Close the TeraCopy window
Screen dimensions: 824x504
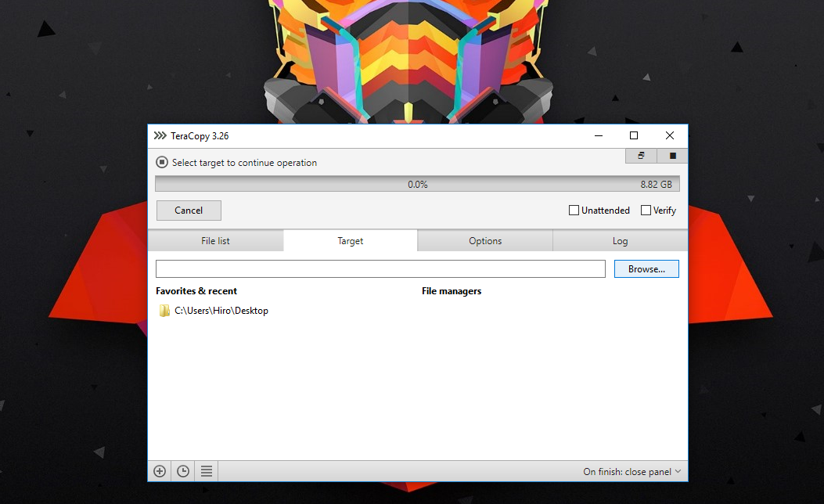coord(670,135)
